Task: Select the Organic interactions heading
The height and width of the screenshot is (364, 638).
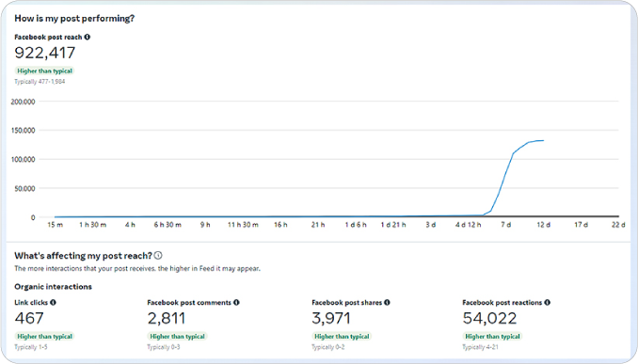Action: 53,287
